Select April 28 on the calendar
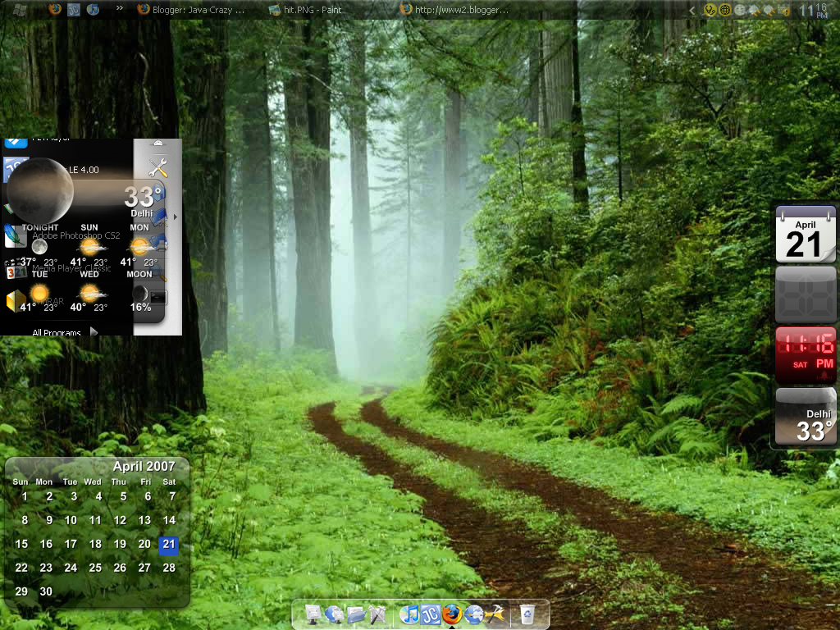Screen dimensions: 840x630 coord(169,568)
